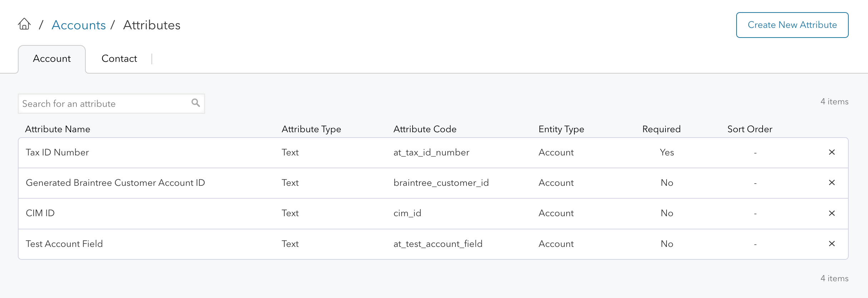Open the Tax ID Number attribute row

coord(57,153)
